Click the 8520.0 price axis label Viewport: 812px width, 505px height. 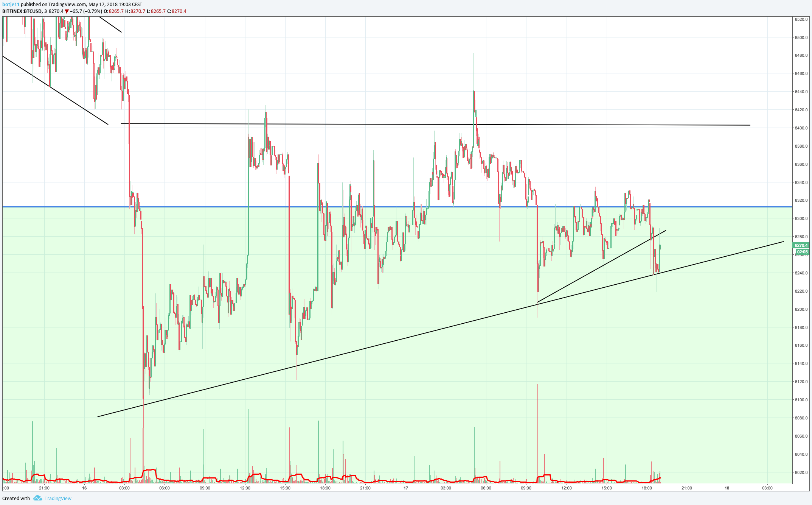[x=801, y=19]
